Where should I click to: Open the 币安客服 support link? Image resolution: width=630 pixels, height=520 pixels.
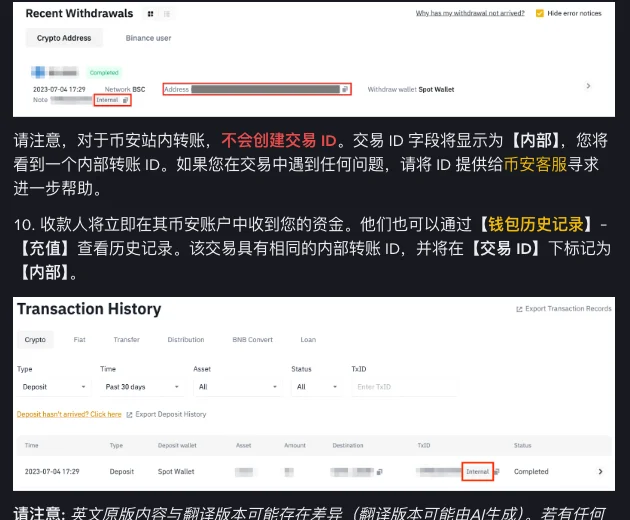click(535, 164)
